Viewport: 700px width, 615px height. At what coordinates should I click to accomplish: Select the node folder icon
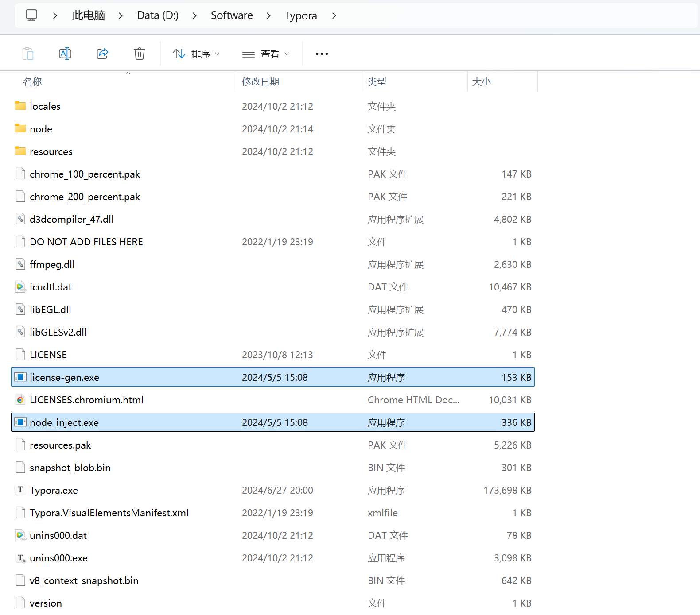pos(20,128)
